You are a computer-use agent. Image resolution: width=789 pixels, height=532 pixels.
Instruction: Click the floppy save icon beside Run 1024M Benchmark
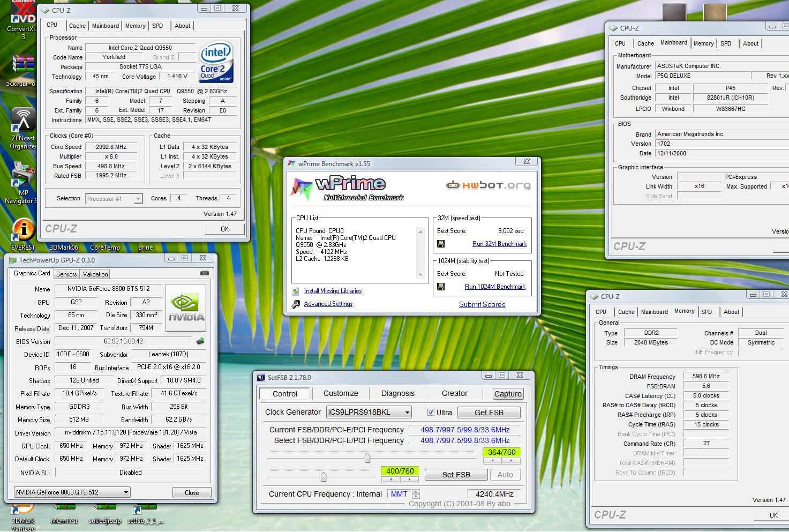tap(441, 287)
